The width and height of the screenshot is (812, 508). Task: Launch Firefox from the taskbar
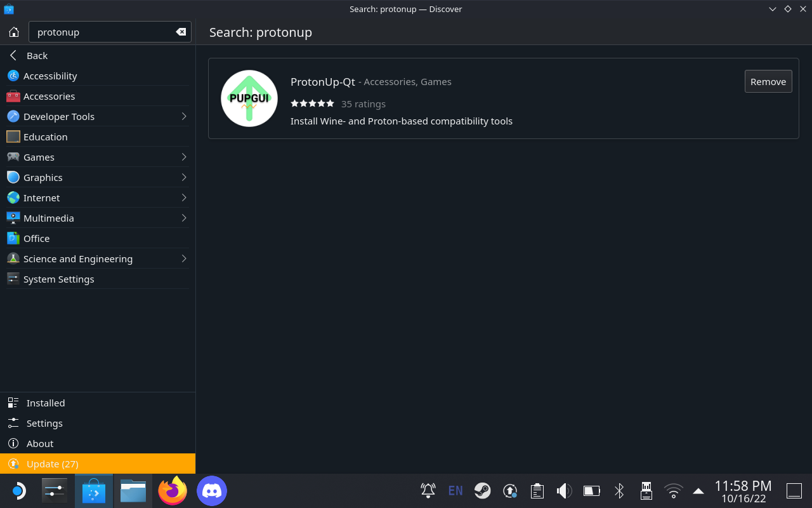[x=173, y=491]
